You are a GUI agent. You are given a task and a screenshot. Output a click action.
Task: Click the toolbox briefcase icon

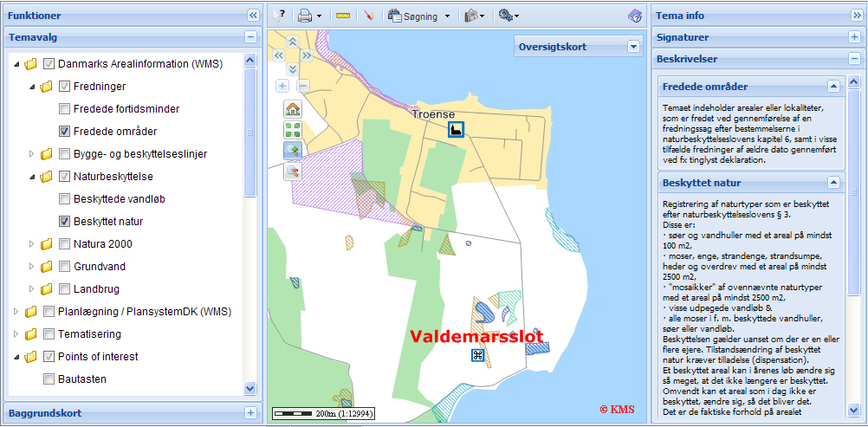pyautogui.click(x=471, y=16)
